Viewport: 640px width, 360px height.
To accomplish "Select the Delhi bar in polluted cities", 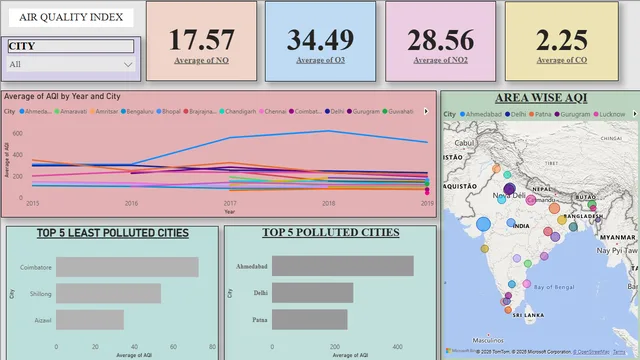I will (x=313, y=293).
